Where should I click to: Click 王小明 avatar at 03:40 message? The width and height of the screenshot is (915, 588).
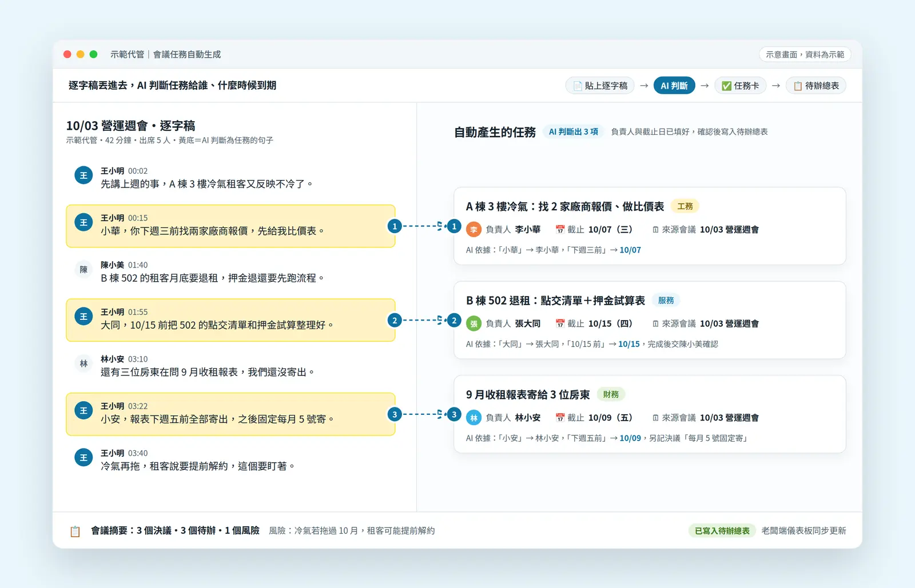(x=83, y=458)
